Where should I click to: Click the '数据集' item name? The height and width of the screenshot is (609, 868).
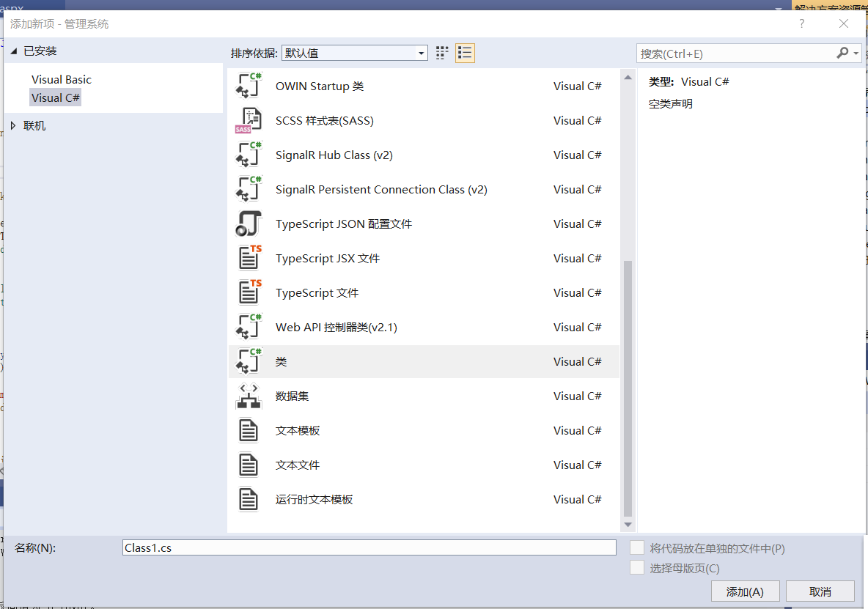coord(293,396)
